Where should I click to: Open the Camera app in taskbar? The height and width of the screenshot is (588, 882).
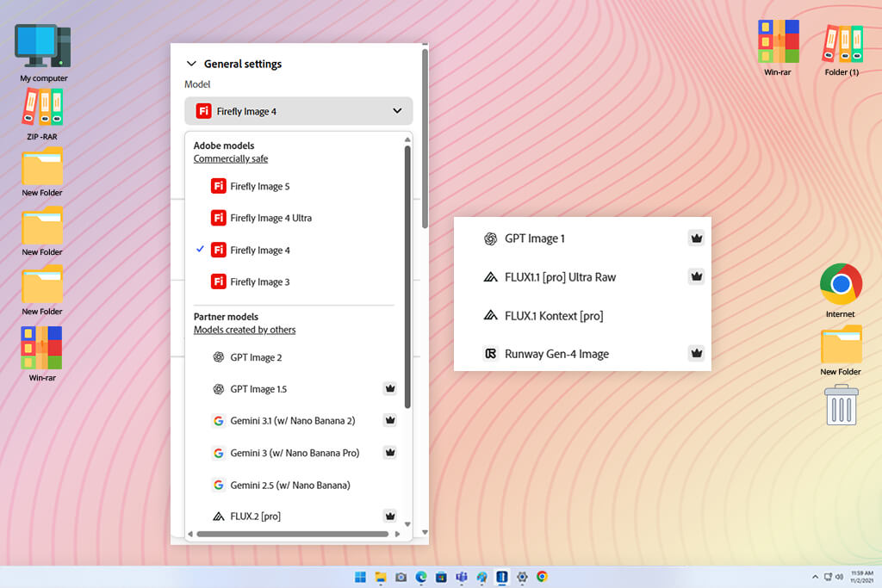pyautogui.click(x=401, y=577)
